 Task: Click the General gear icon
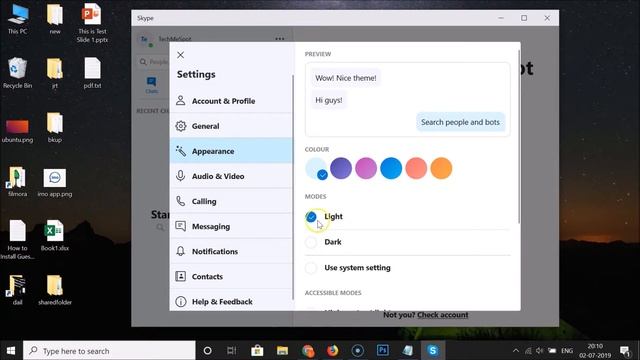coord(180,126)
